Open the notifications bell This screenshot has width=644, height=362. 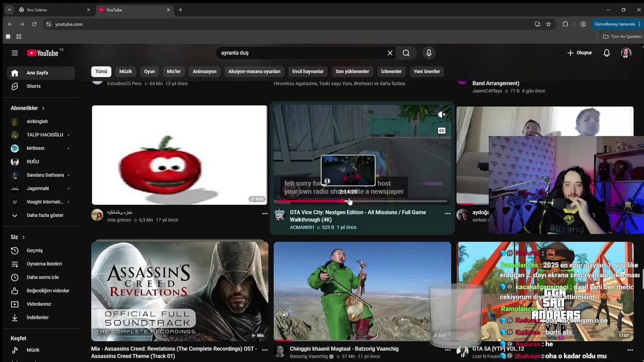pyautogui.click(x=607, y=53)
